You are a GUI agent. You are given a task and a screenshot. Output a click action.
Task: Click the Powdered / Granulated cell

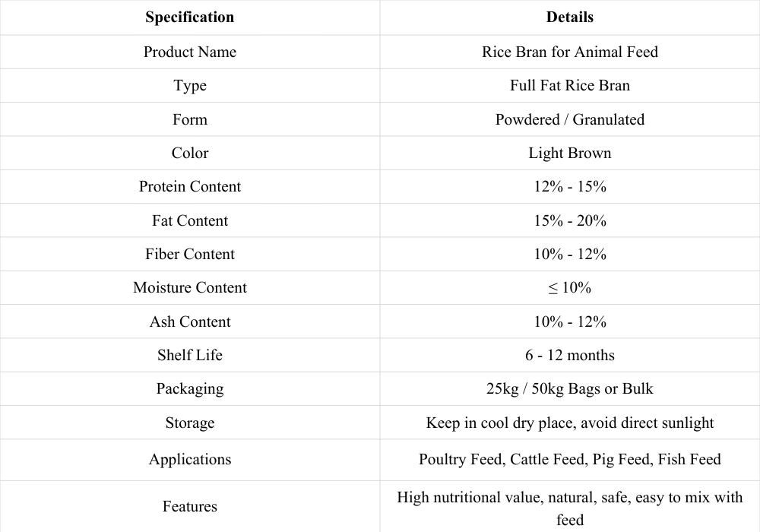(x=569, y=119)
